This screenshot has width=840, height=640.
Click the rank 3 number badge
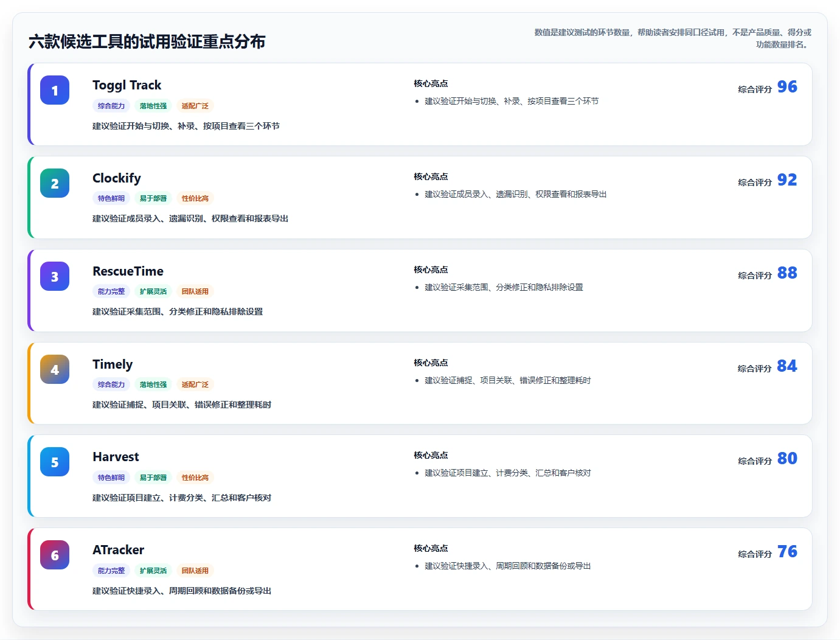pyautogui.click(x=55, y=276)
